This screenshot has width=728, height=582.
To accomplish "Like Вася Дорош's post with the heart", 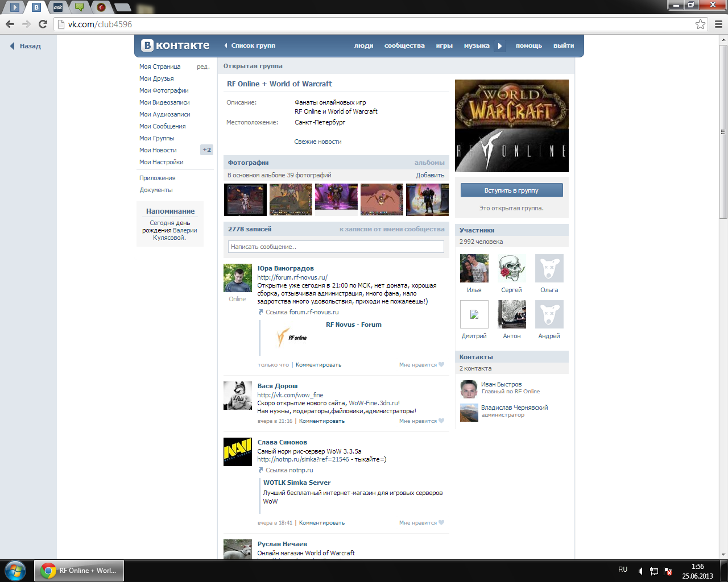I will coord(441,421).
